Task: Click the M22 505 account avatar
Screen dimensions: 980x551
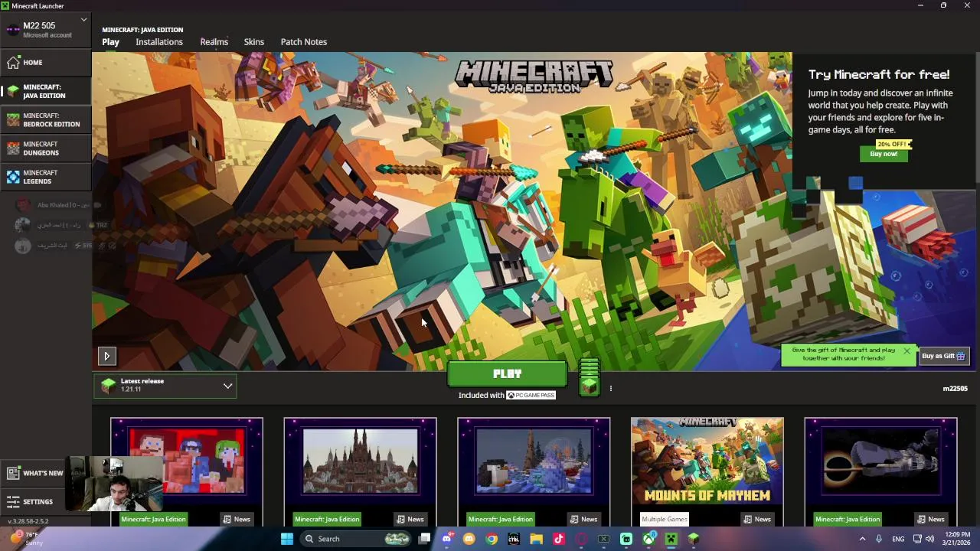Action: tap(12, 30)
